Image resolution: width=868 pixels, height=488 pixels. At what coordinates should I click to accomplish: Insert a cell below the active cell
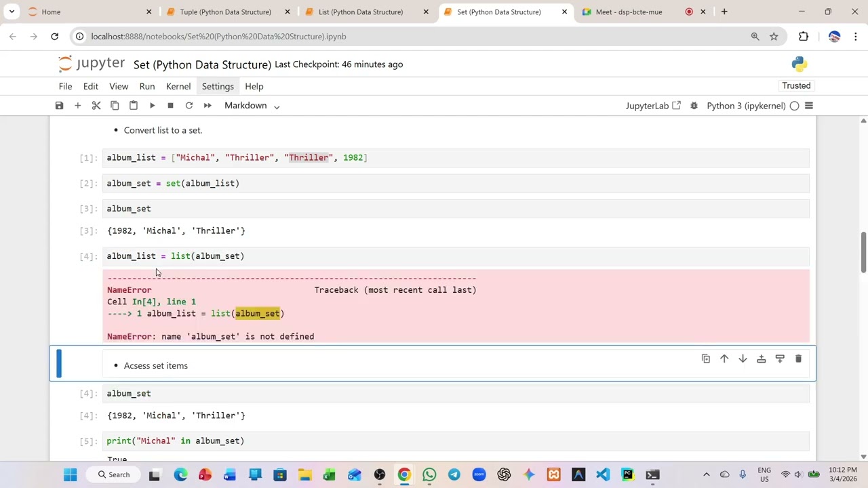tap(780, 359)
